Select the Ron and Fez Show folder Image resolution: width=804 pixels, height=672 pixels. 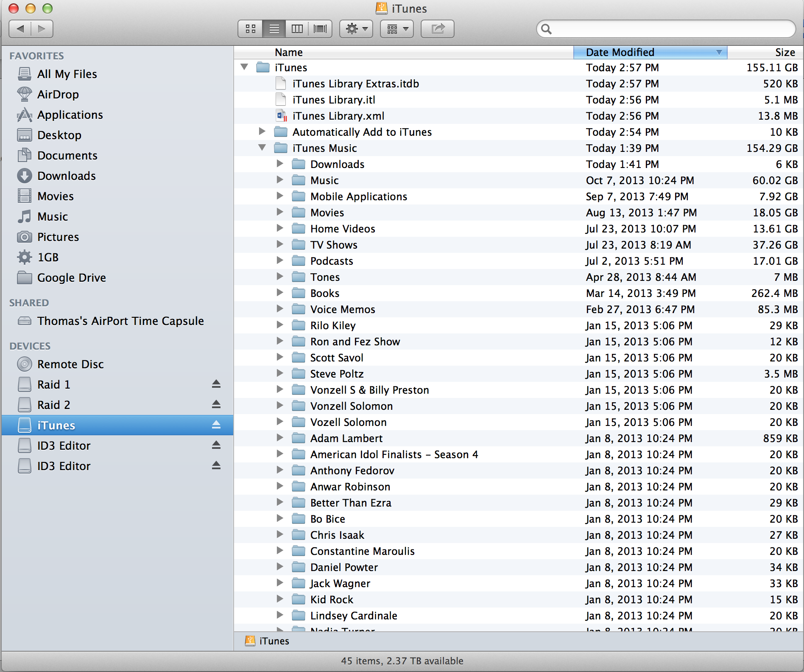(x=518, y=342)
